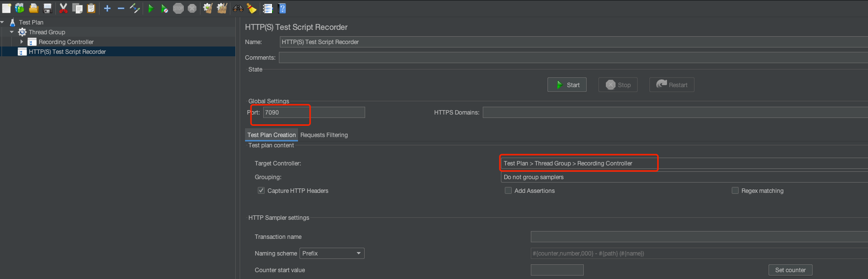
Task: Click the New test plan icon
Action: tap(6, 8)
